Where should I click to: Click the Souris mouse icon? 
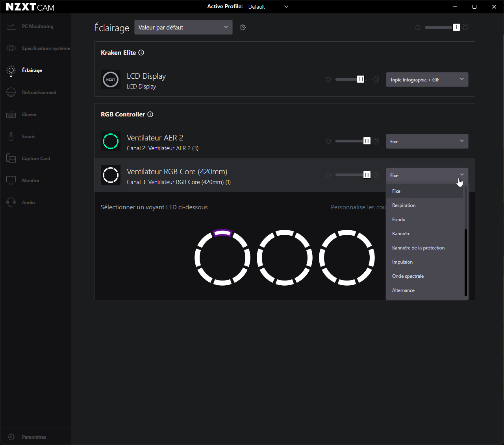click(x=11, y=137)
